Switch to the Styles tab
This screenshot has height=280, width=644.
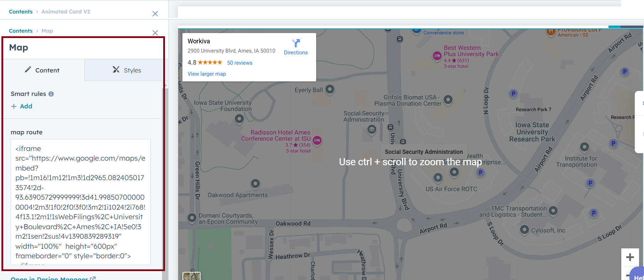(127, 70)
